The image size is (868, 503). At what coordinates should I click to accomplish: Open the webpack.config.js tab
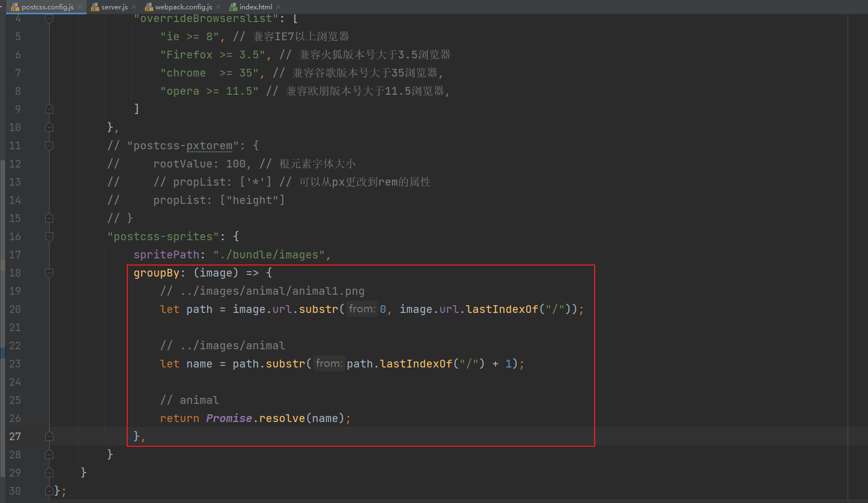(x=184, y=7)
